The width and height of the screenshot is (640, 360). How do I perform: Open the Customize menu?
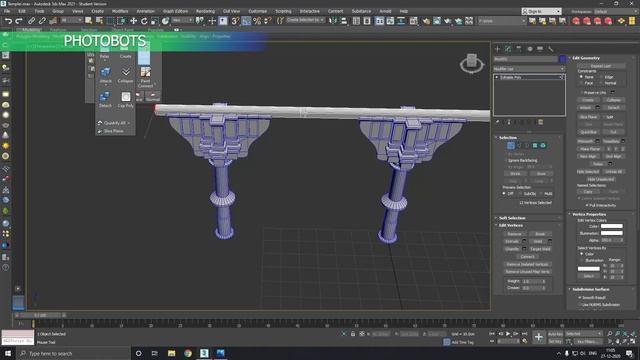pyautogui.click(x=258, y=11)
